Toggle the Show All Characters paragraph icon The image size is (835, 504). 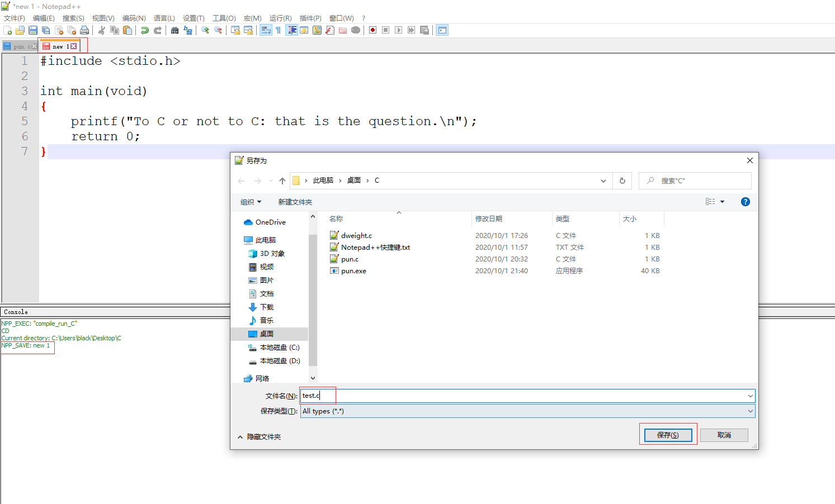tap(278, 30)
